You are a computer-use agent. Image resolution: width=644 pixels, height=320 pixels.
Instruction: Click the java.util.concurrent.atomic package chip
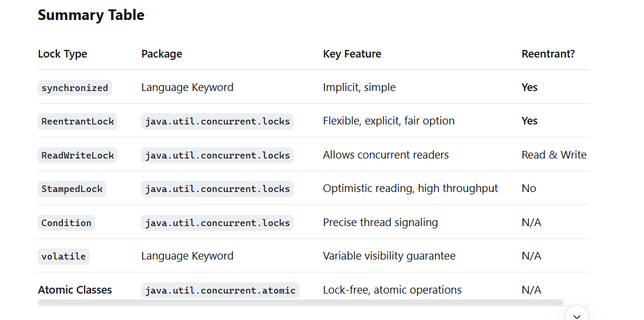point(220,291)
